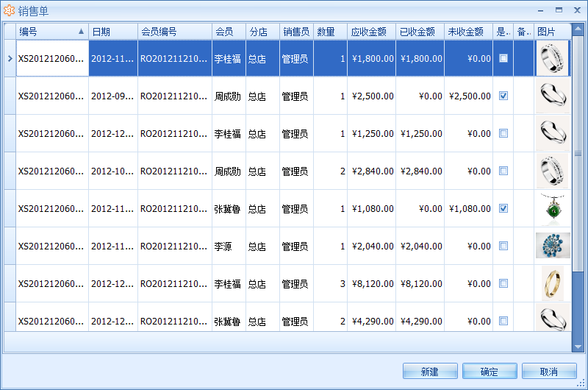Toggle checkbox in ¥1,250.00 row
This screenshot has height=390, width=588.
click(x=503, y=133)
